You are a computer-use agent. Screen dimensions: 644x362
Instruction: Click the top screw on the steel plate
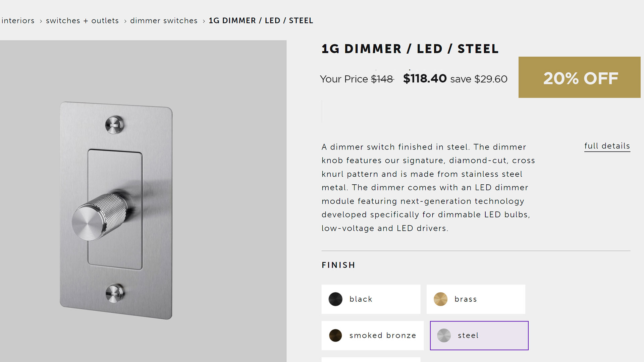pyautogui.click(x=115, y=125)
